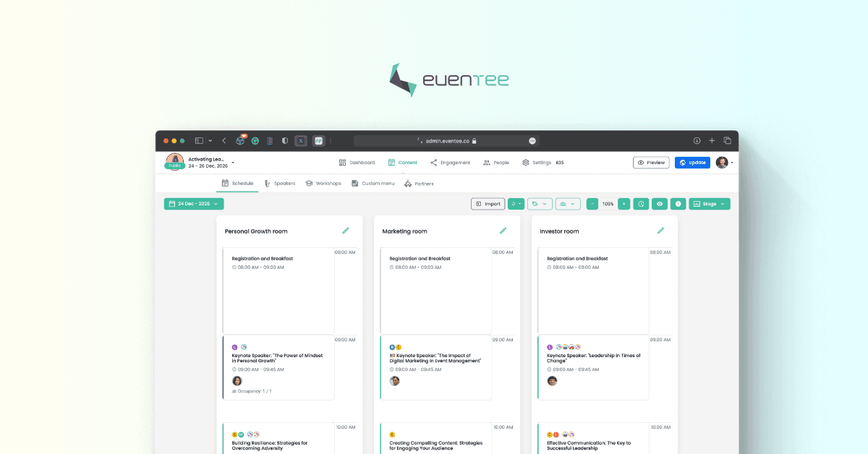Image resolution: width=868 pixels, height=454 pixels.
Task: Click the ellipsis icon in address bar
Action: tap(532, 141)
